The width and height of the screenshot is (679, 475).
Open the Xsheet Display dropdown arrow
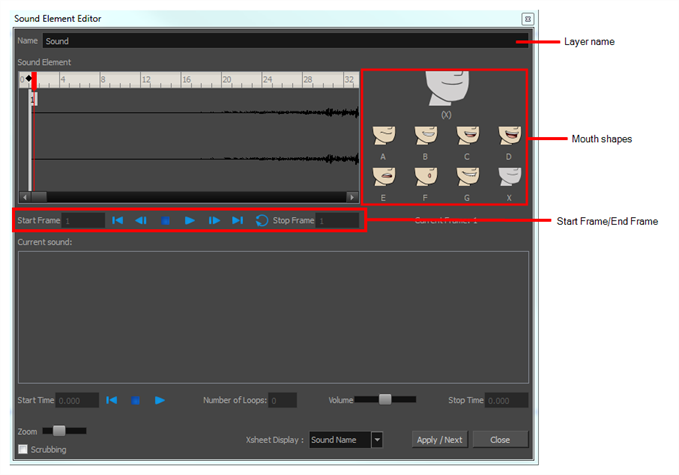[x=377, y=440]
